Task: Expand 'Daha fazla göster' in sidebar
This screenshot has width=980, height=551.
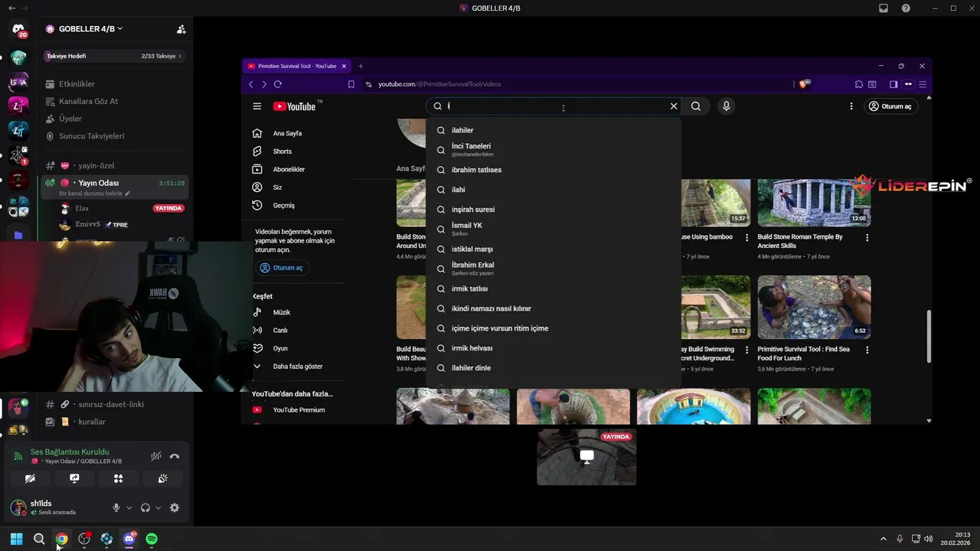Action: point(298,367)
